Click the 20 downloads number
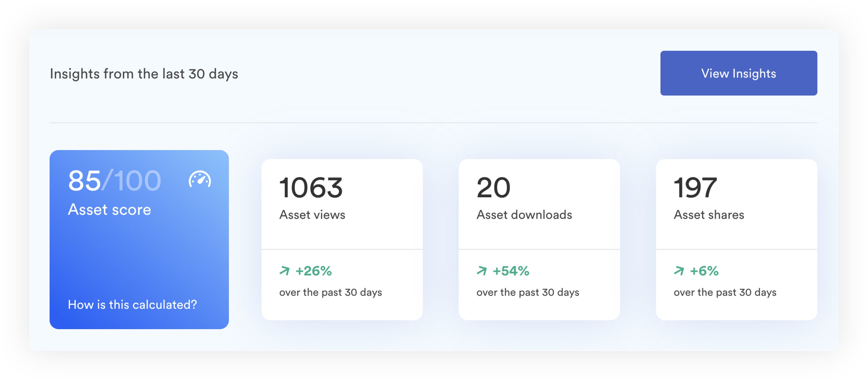 click(x=493, y=187)
